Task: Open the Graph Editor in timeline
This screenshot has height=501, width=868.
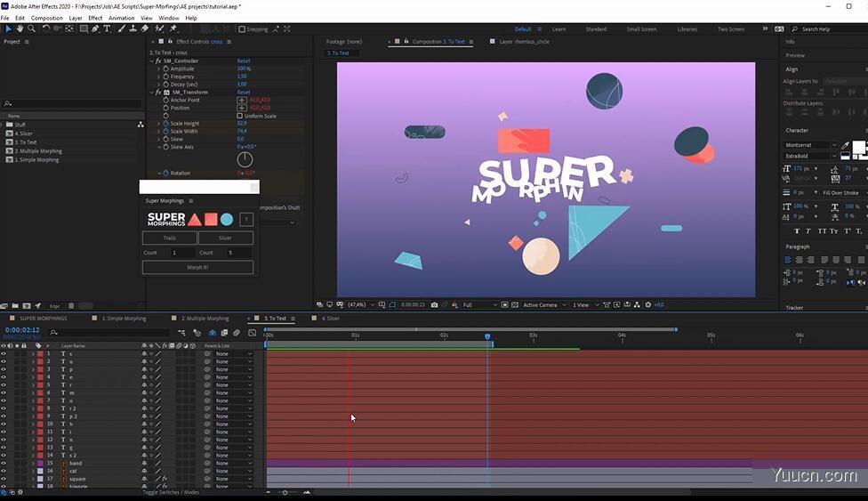Action: pyautogui.click(x=253, y=333)
